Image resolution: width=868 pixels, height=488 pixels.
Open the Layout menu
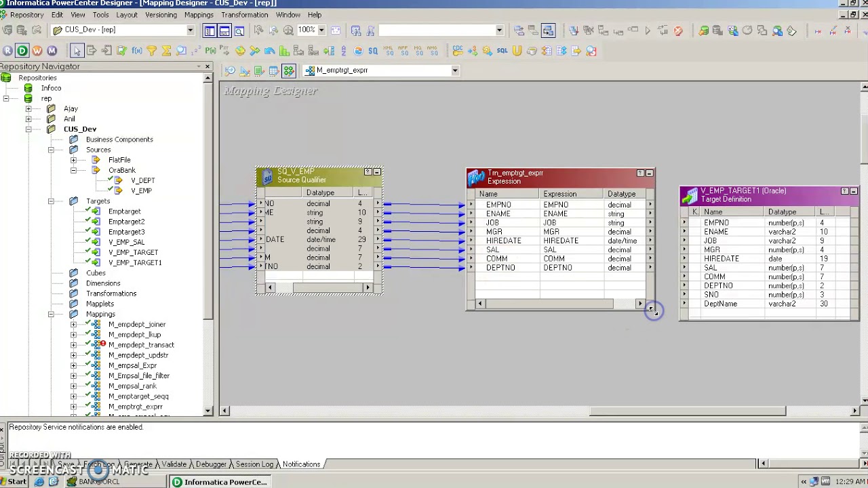126,14
